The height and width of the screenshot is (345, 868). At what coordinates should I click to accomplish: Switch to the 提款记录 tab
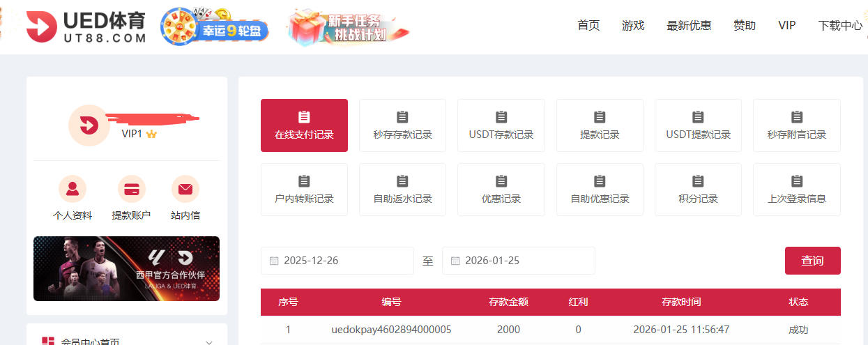[x=600, y=125]
